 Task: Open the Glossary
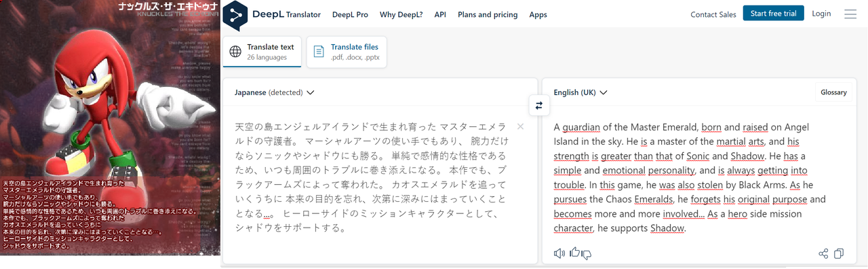tap(833, 92)
